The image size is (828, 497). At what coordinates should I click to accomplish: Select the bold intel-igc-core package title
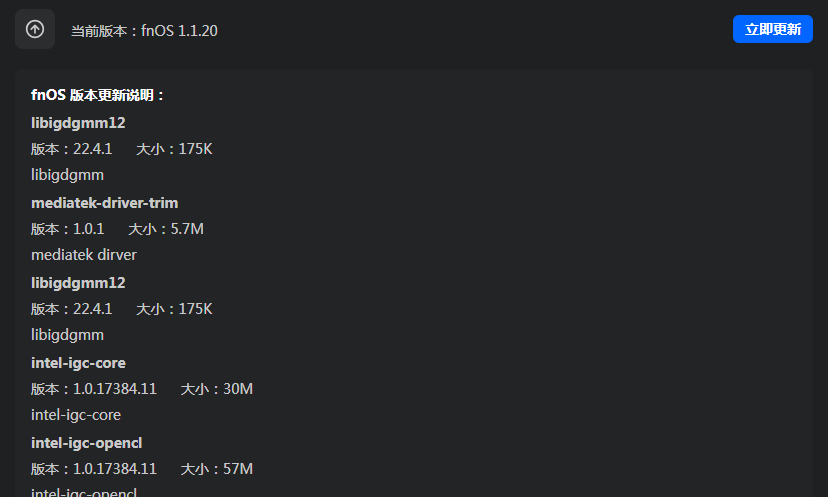coord(78,363)
